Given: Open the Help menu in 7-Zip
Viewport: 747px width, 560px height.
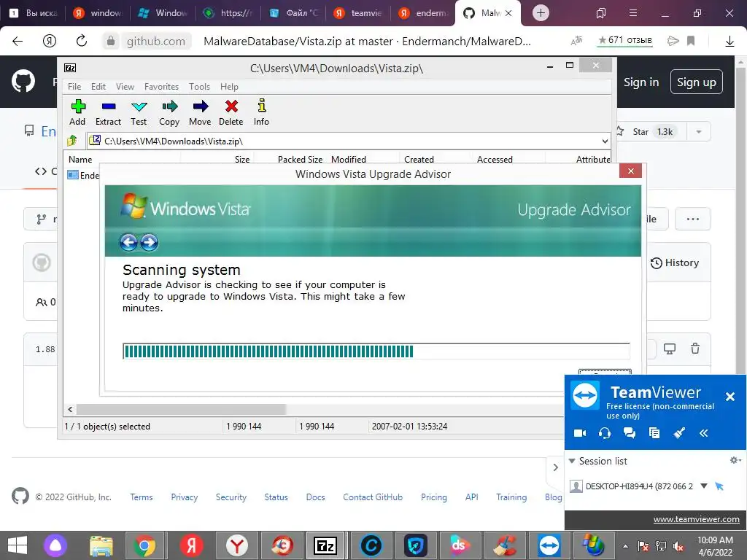Looking at the screenshot, I should tap(229, 87).
